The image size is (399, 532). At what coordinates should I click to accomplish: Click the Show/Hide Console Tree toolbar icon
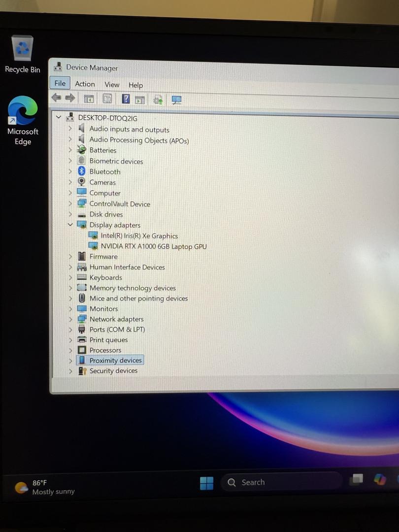[x=89, y=99]
